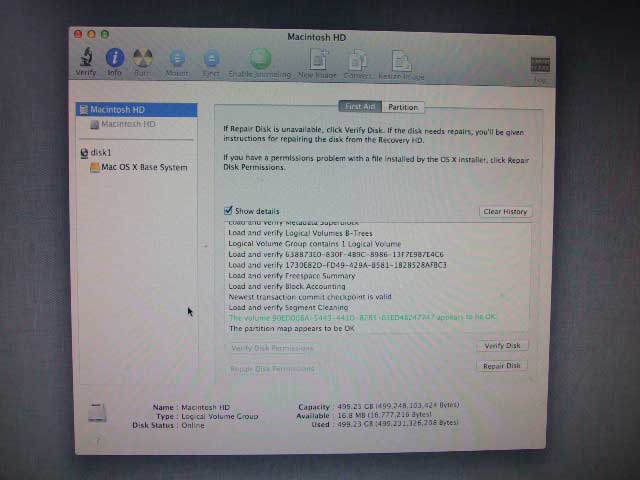The height and width of the screenshot is (480, 640).
Task: Click the Repair Disk Permissions button
Action: click(272, 369)
